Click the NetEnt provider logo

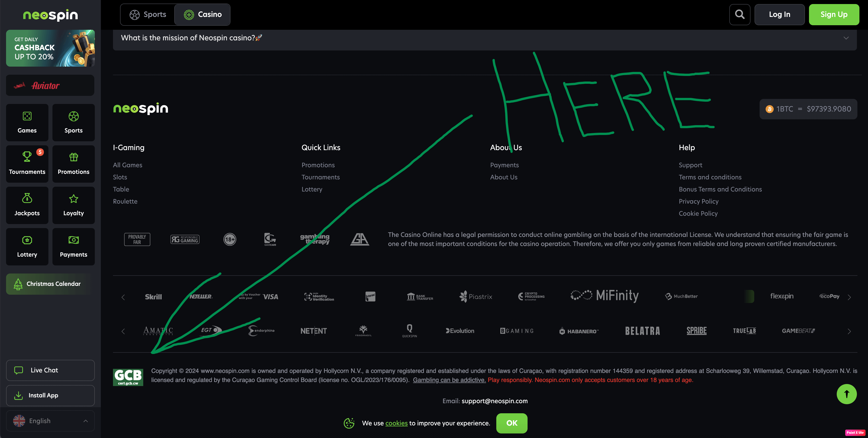[x=313, y=331]
